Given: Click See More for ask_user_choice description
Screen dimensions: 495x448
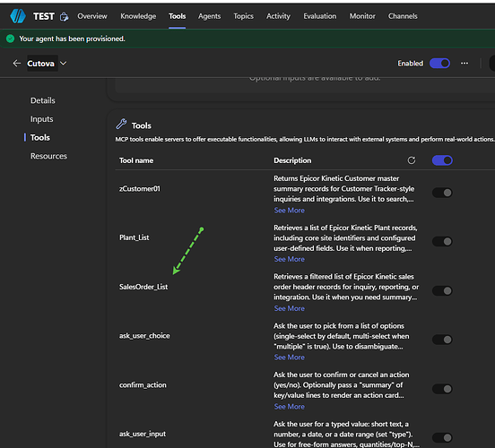Looking at the screenshot, I should click(289, 358).
